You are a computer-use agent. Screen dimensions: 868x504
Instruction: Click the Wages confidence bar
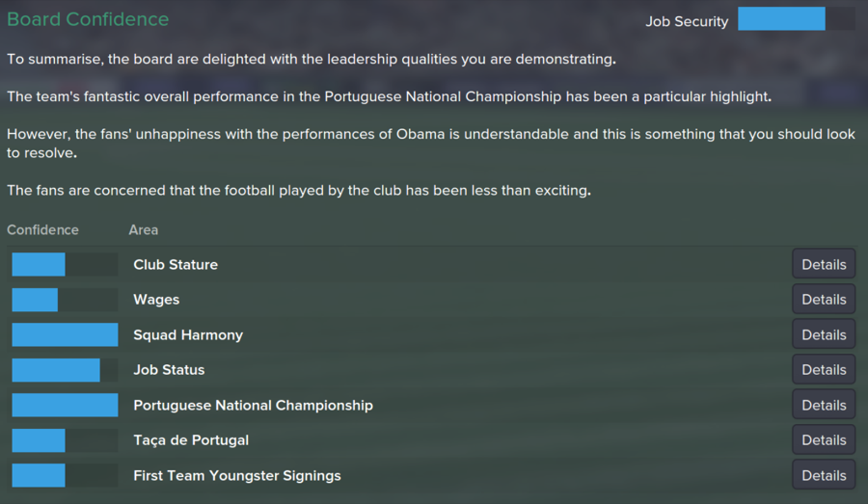point(65,300)
